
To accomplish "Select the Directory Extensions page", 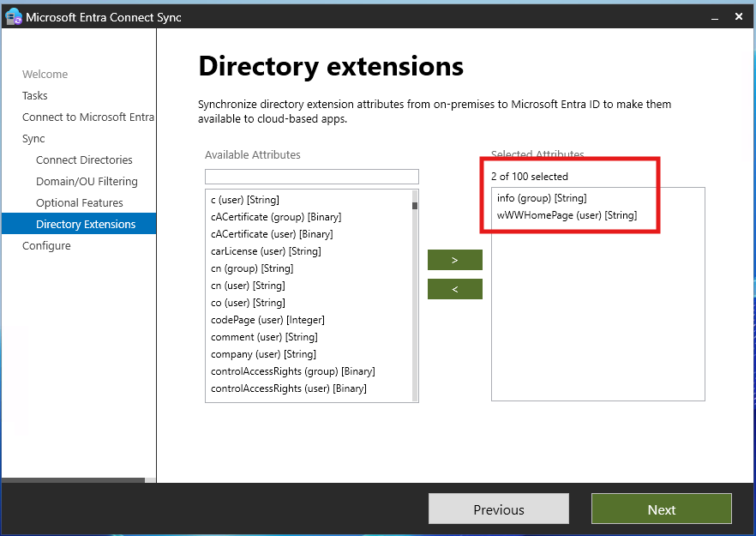I will click(84, 223).
